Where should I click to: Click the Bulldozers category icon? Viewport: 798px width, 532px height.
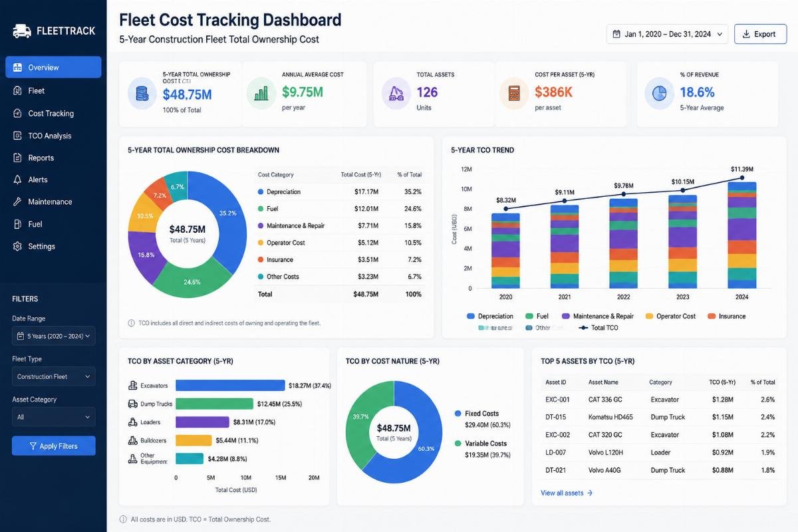(x=132, y=440)
